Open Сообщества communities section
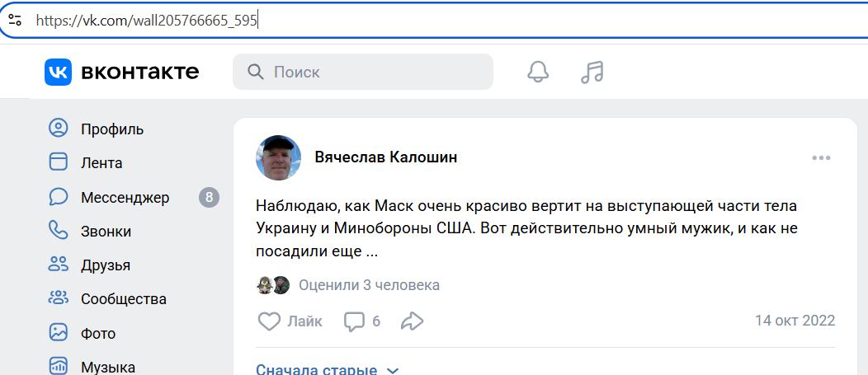868x375 pixels. 123,298
